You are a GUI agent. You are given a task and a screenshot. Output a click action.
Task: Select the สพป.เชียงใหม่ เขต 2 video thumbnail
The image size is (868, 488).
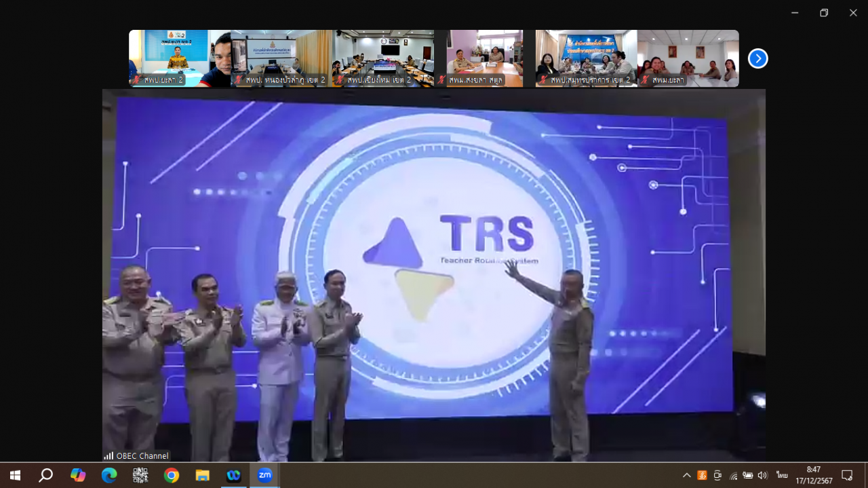coord(383,58)
